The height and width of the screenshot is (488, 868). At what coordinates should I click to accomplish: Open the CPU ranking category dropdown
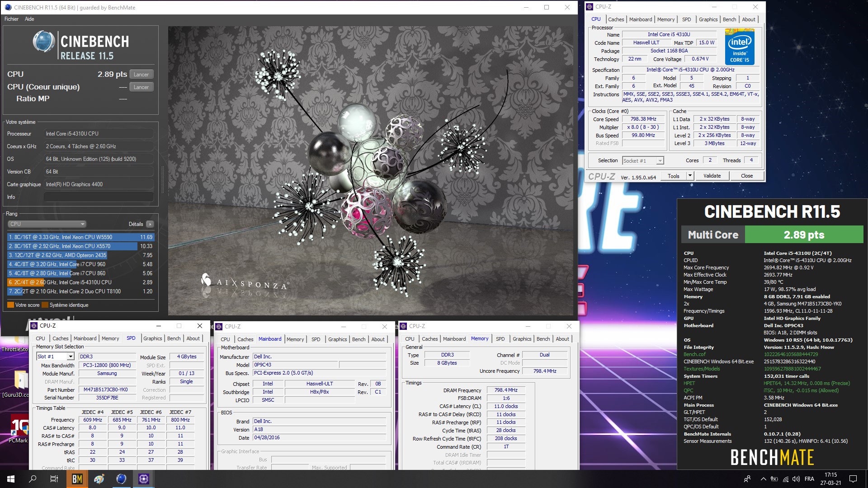(x=47, y=224)
